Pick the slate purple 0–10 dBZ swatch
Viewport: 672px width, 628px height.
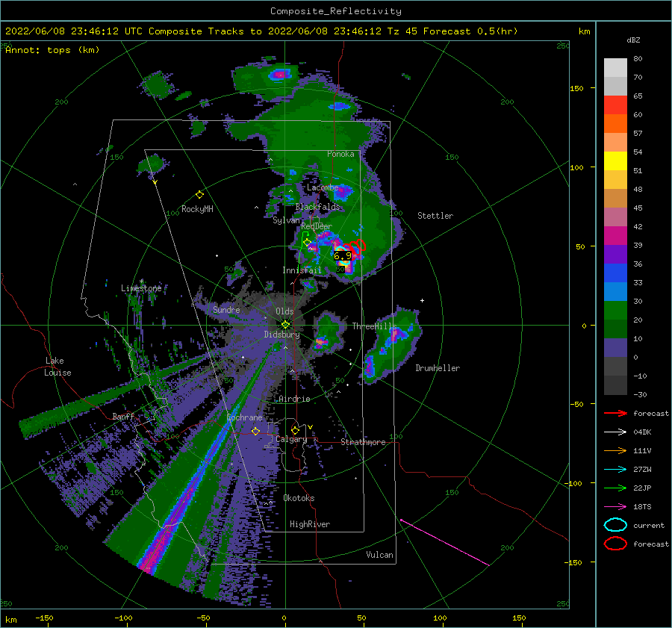615,348
